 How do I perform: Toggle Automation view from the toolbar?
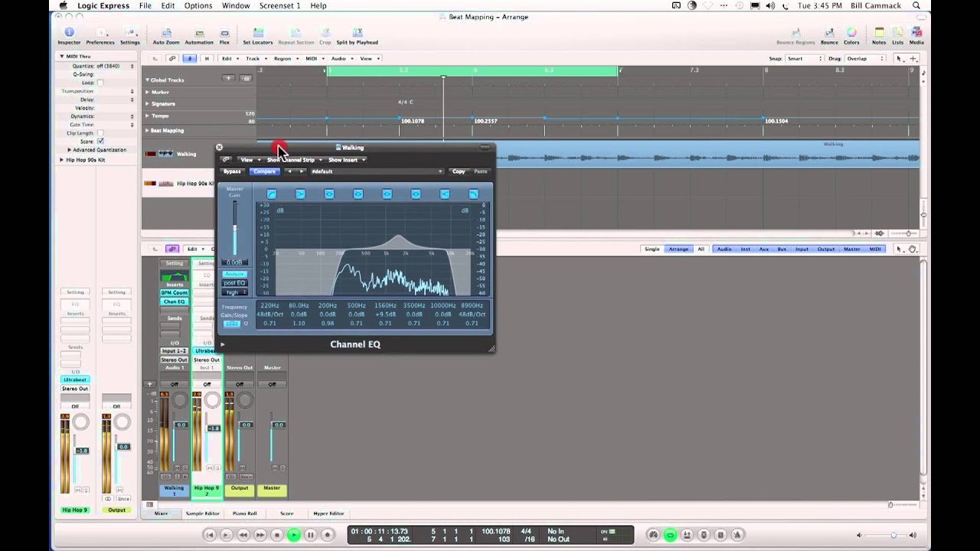199,35
